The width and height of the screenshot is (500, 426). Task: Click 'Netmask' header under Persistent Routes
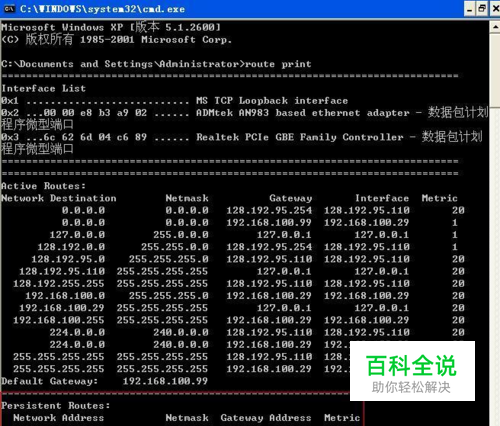(187, 418)
